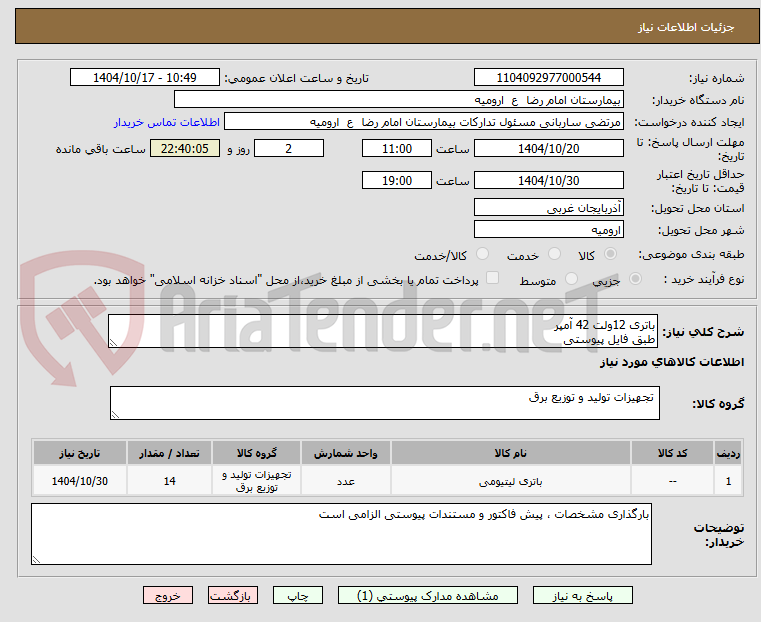Click the announcement date field 1404/10/17 - 10:49

pos(145,78)
